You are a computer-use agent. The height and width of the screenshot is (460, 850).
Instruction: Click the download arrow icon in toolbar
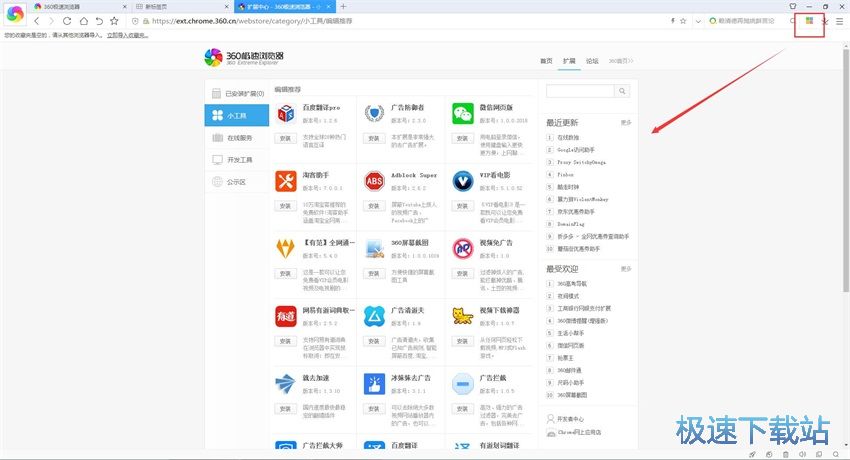click(x=825, y=21)
